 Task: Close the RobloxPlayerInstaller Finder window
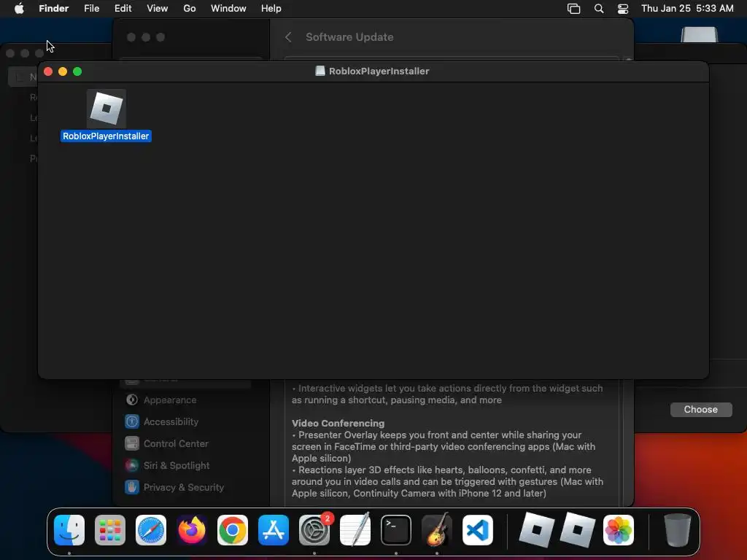(x=48, y=71)
